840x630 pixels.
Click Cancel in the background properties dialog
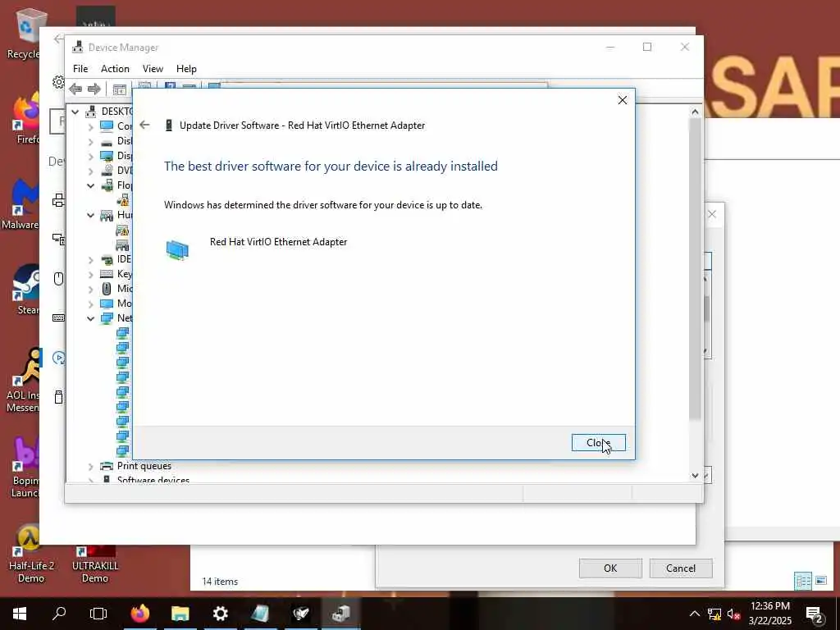[x=681, y=568]
